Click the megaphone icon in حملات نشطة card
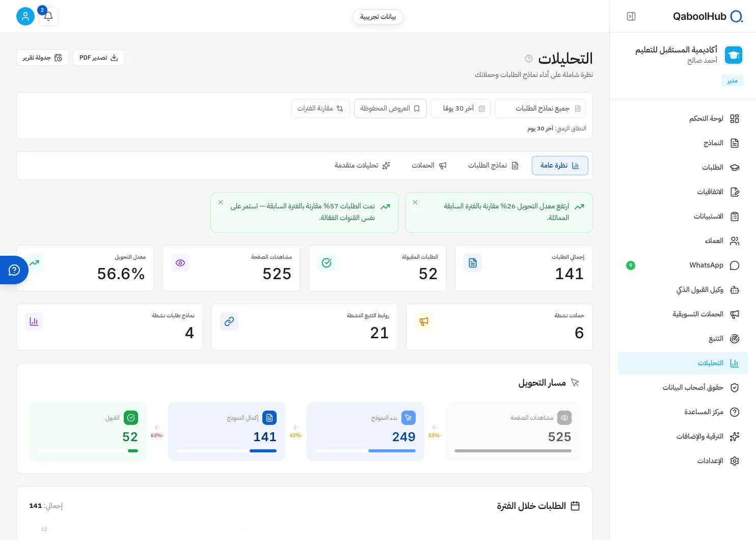756x540 pixels. coord(424,321)
